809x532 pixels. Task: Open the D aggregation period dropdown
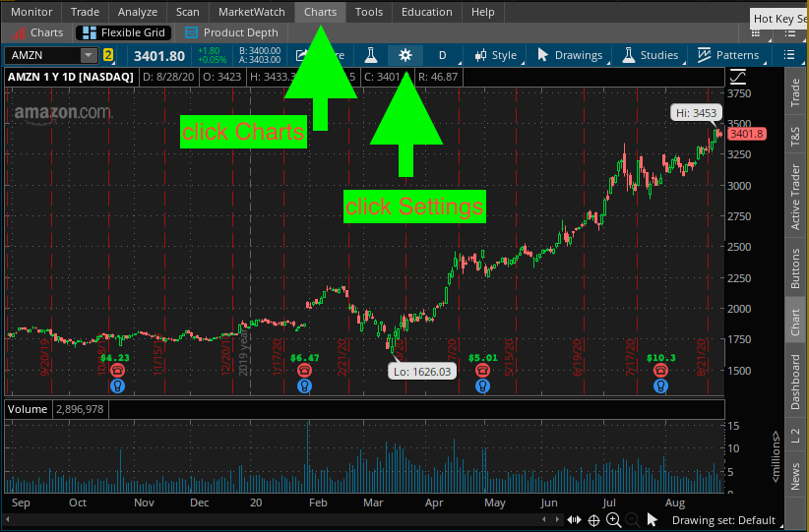click(443, 55)
